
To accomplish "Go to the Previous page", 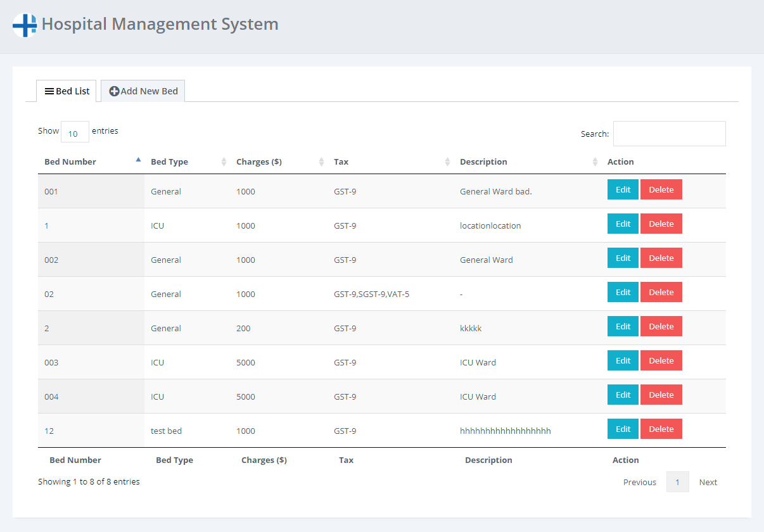I will [639, 482].
